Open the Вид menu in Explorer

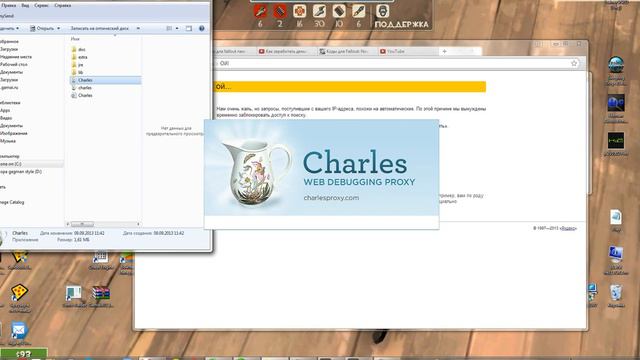coord(25,6)
